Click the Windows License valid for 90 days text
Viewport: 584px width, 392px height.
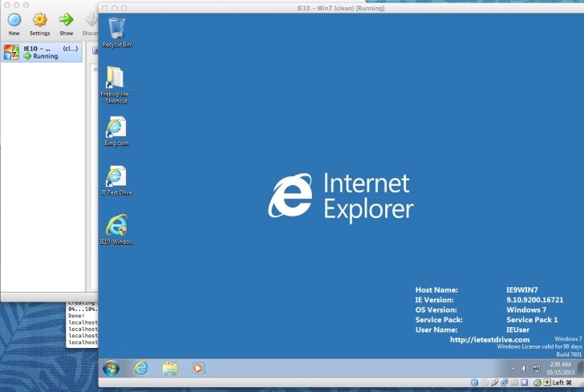pos(539,346)
